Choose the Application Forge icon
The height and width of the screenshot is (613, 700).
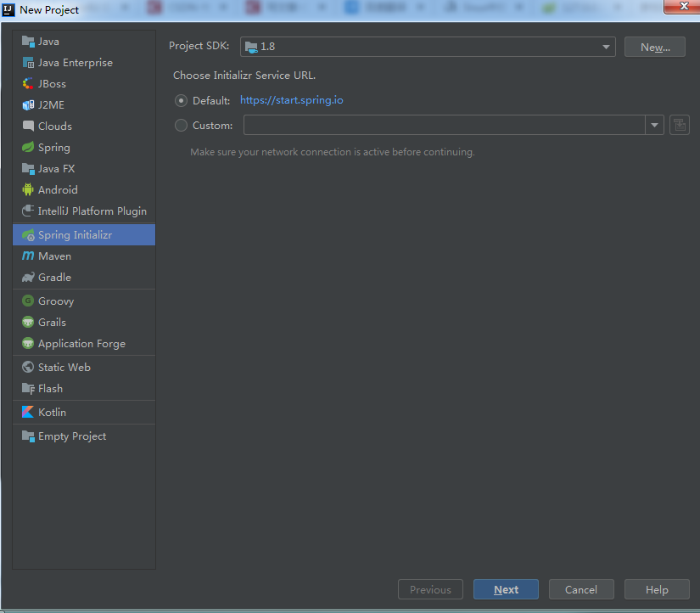(x=28, y=343)
